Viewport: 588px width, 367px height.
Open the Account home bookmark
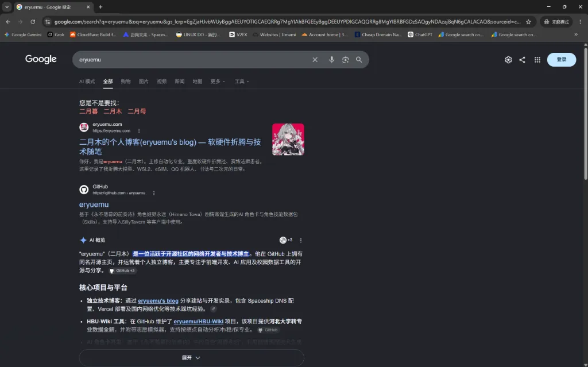point(325,34)
